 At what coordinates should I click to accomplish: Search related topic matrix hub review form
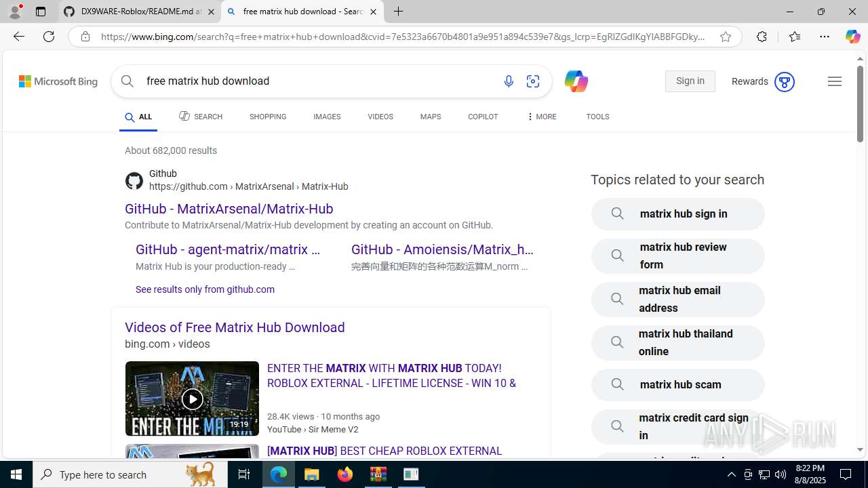(x=677, y=256)
